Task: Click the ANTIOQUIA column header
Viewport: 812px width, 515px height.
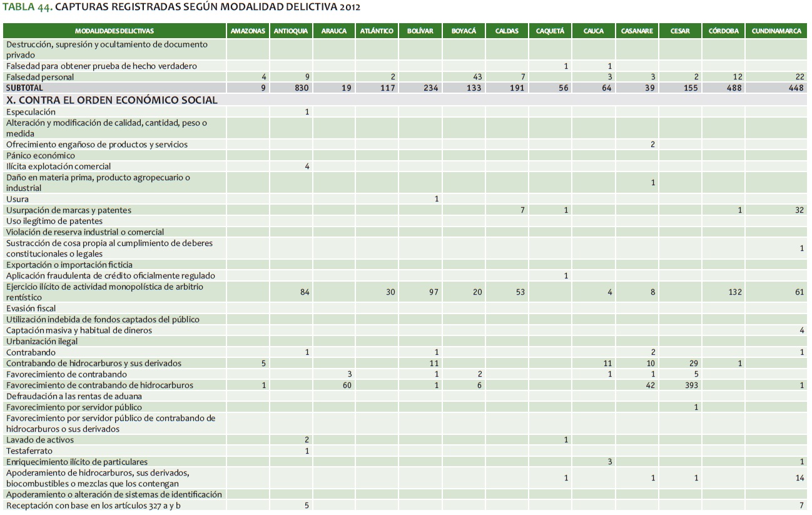Action: pos(291,31)
